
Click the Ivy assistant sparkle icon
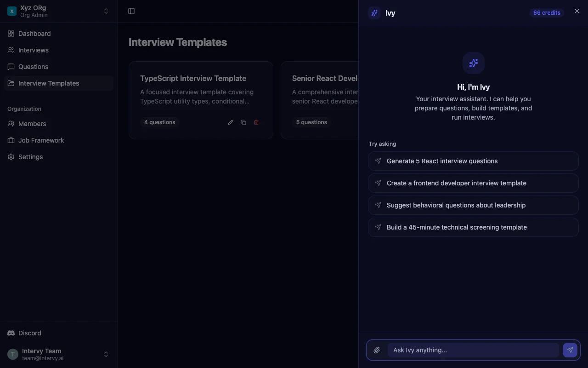[374, 13]
